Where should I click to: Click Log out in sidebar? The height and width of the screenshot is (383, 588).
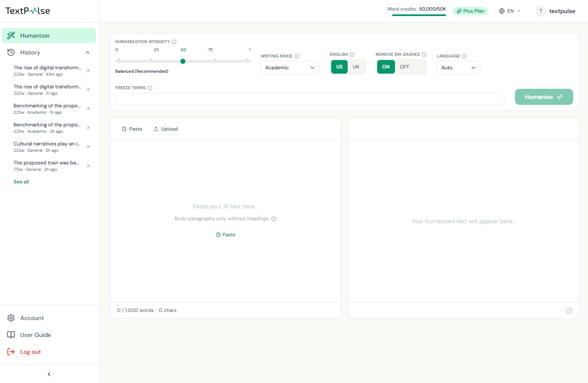pyautogui.click(x=30, y=352)
